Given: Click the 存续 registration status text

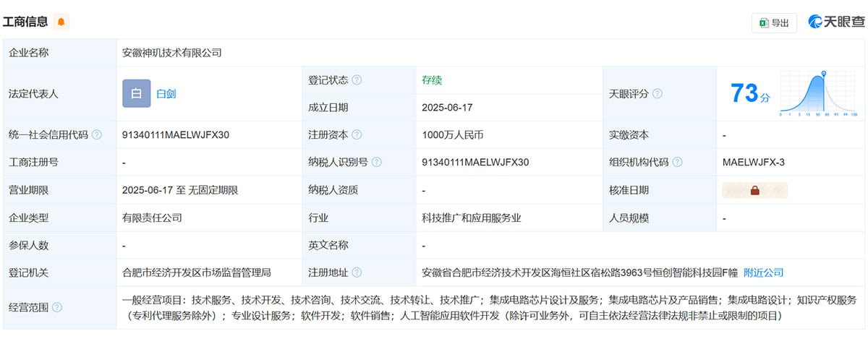Looking at the screenshot, I should click(432, 80).
